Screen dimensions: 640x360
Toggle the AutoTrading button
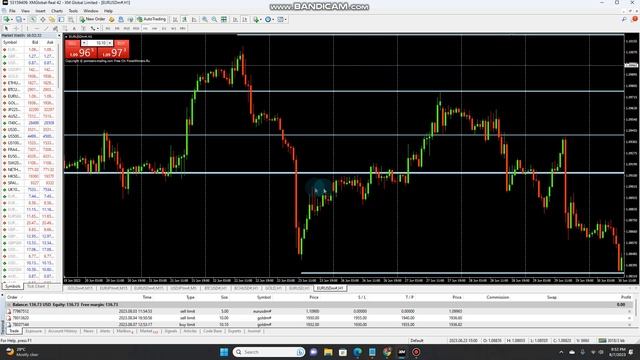coord(152,19)
